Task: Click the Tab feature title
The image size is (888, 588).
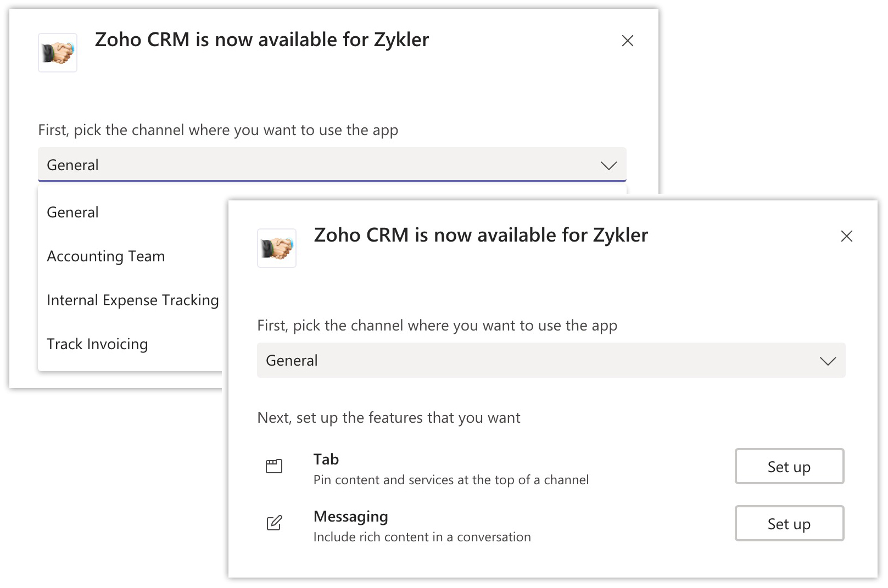Action: 326,459
